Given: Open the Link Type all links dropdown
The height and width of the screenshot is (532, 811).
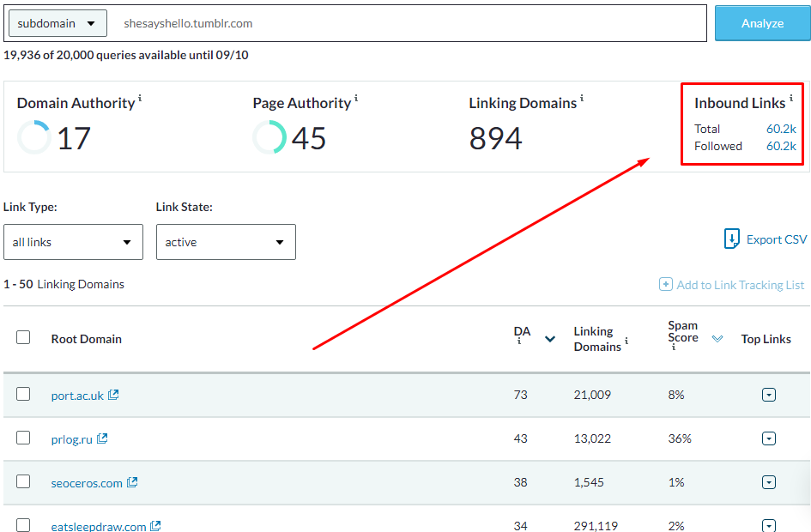Looking at the screenshot, I should [x=74, y=242].
